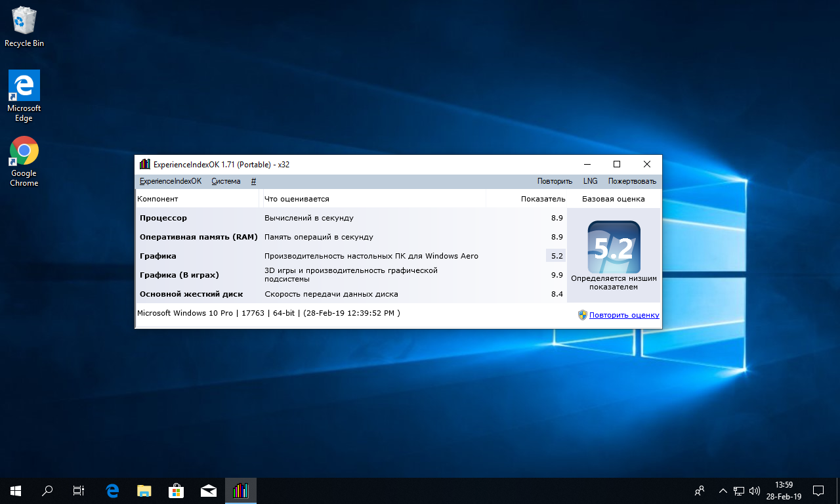This screenshot has height=504, width=840.
Task: Select the Графика row label
Action: [x=158, y=256]
